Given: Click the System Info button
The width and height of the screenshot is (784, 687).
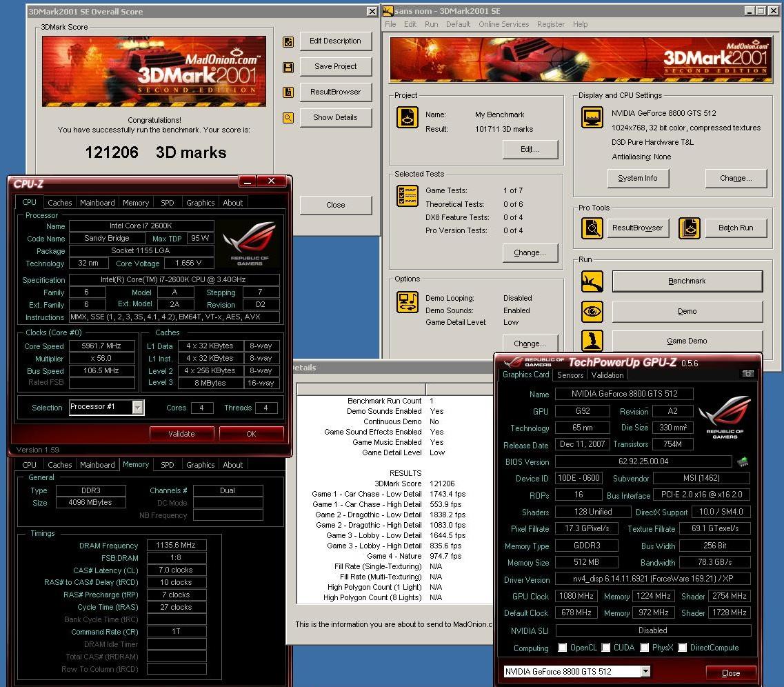Looking at the screenshot, I should 638,179.
